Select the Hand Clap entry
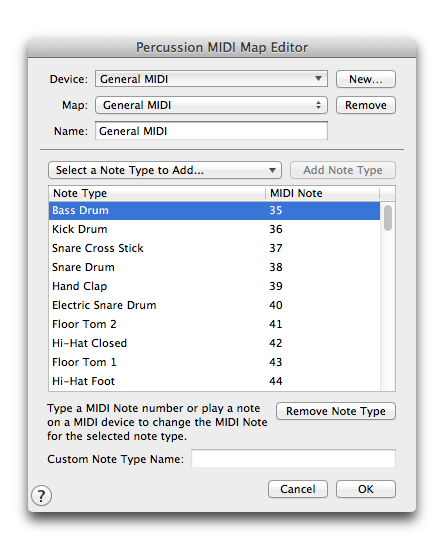This screenshot has height=548, width=444. (x=214, y=286)
